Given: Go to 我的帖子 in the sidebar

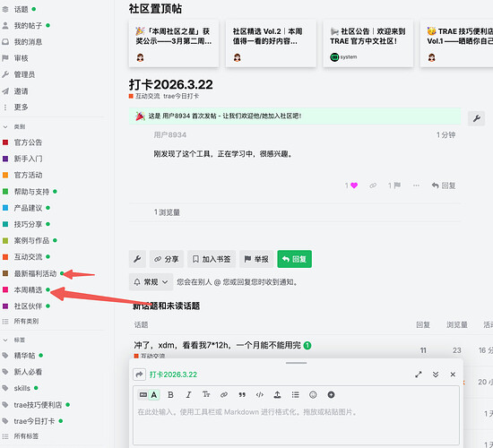Looking at the screenshot, I should [28, 25].
